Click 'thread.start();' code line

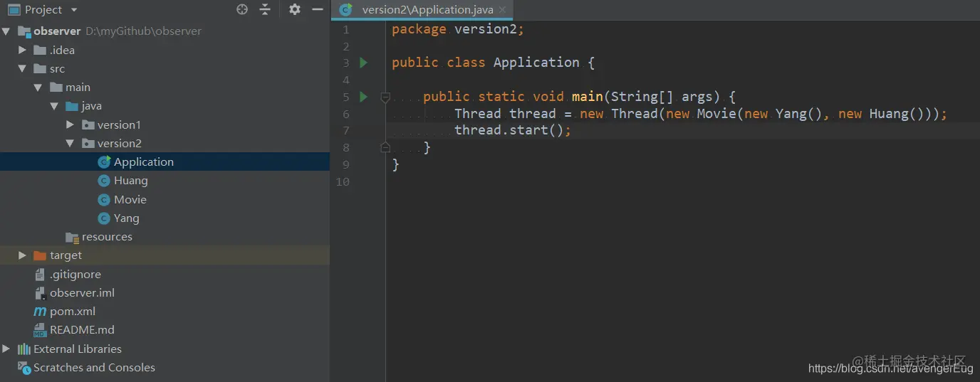point(513,130)
